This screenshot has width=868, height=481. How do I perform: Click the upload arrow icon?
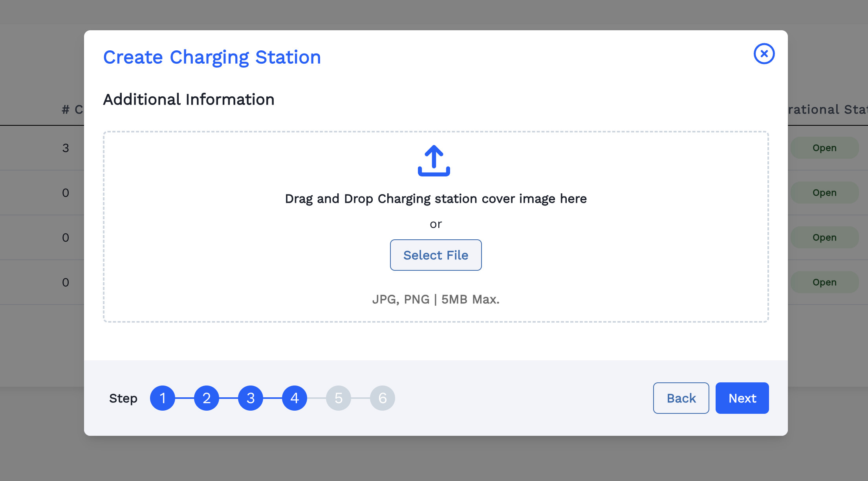click(434, 161)
